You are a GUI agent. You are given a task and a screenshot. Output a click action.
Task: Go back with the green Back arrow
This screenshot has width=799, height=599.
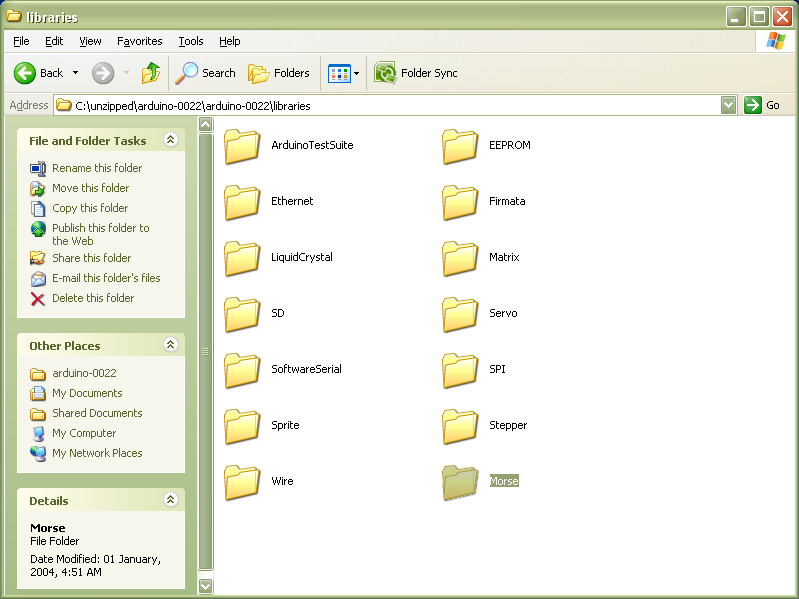coord(24,73)
